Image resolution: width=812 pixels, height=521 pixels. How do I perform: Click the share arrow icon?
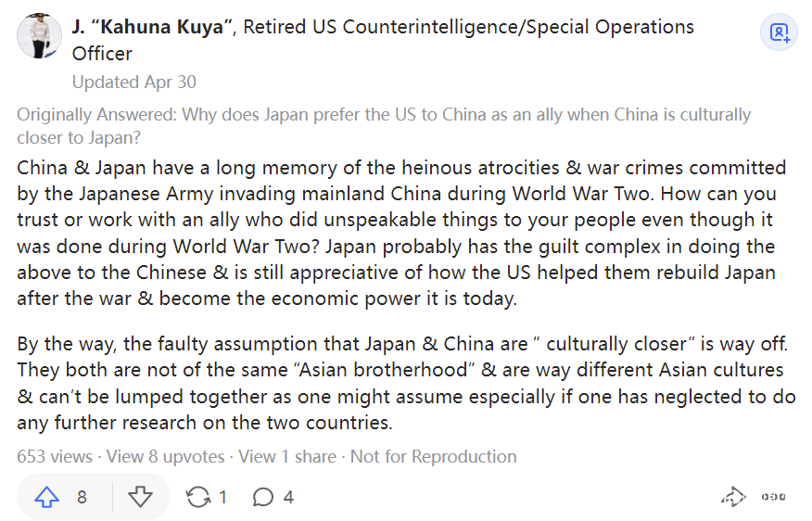pyautogui.click(x=733, y=497)
